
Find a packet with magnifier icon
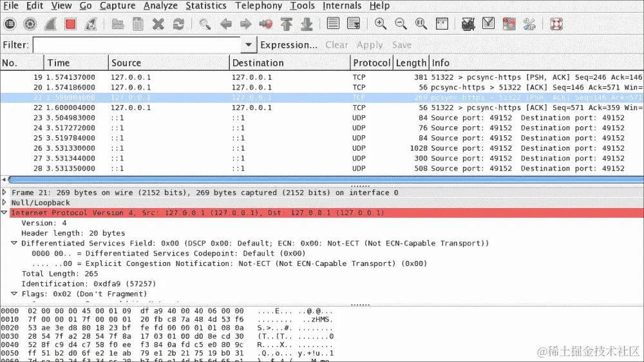point(205,24)
